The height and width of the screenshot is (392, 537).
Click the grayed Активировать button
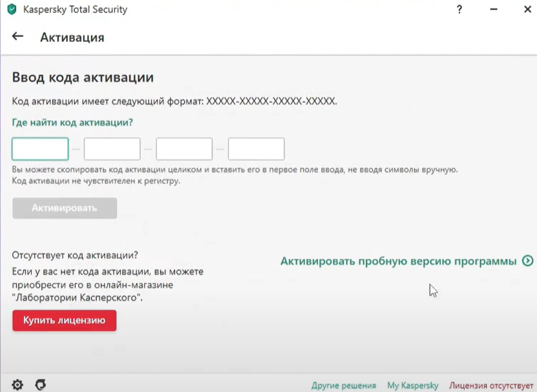pyautogui.click(x=65, y=208)
